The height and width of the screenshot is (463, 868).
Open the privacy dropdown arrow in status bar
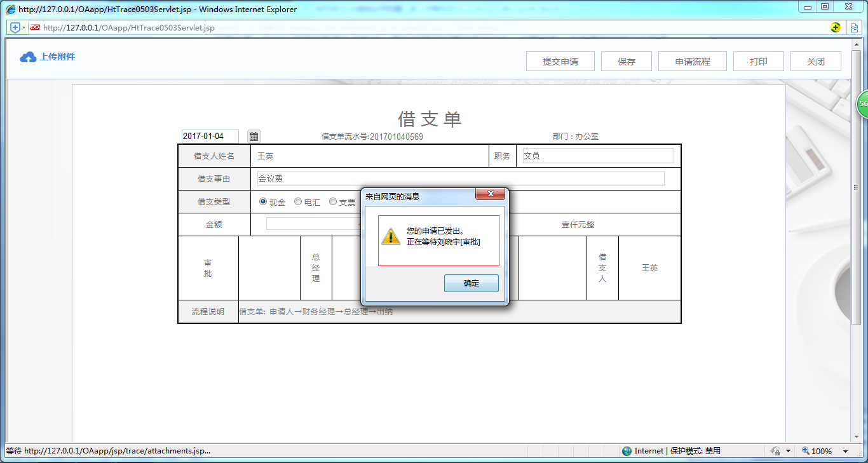788,451
